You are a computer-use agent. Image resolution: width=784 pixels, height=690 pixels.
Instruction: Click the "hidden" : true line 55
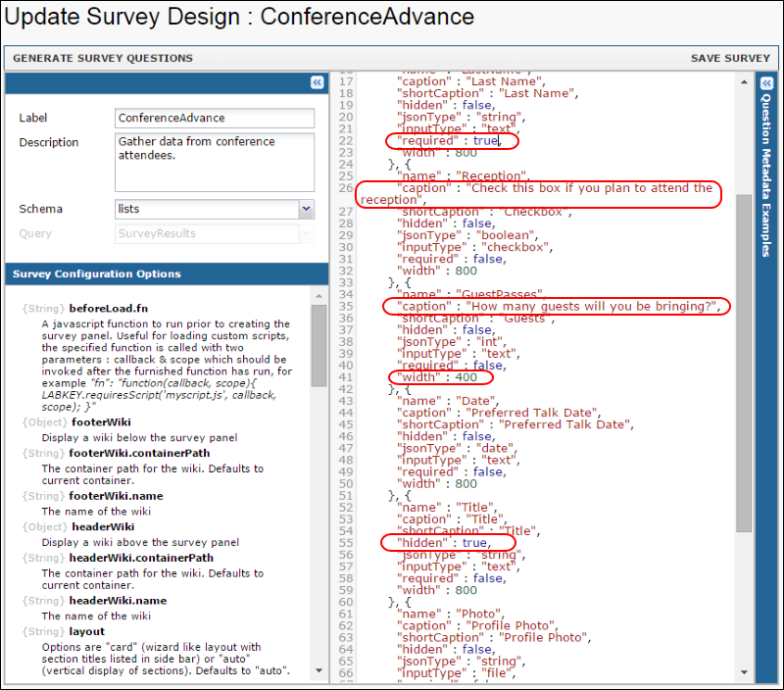click(444, 543)
